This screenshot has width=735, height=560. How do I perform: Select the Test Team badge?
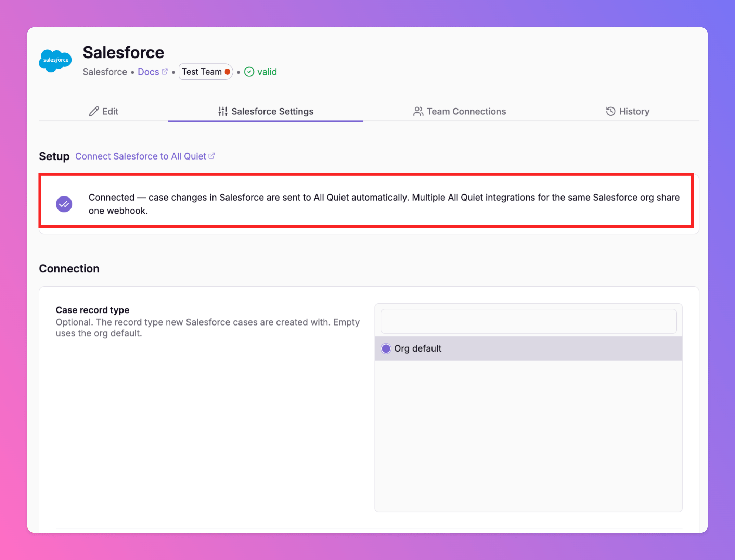click(206, 72)
